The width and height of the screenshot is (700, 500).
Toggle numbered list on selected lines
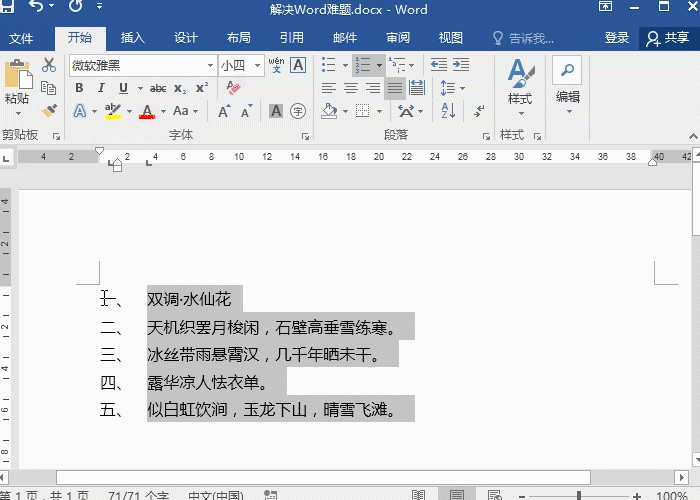[x=363, y=65]
